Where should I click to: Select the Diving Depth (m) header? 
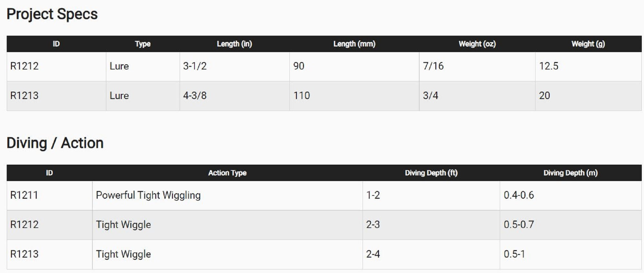point(570,173)
